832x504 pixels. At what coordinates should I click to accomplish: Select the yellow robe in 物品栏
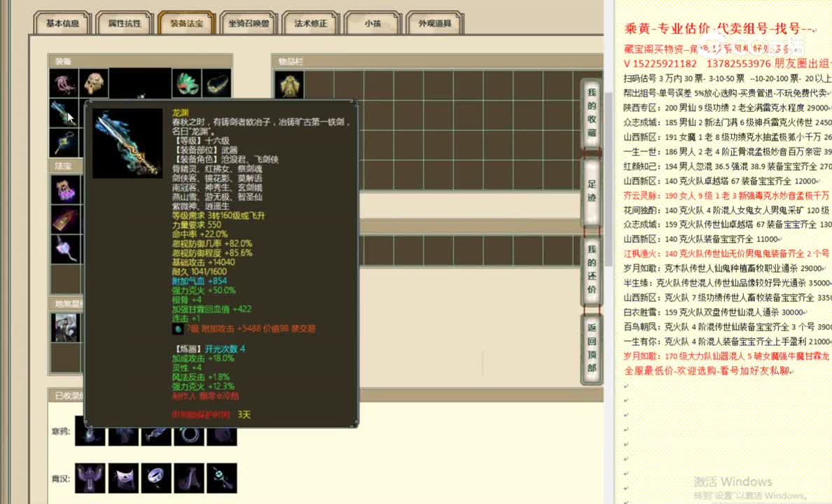pyautogui.click(x=289, y=85)
